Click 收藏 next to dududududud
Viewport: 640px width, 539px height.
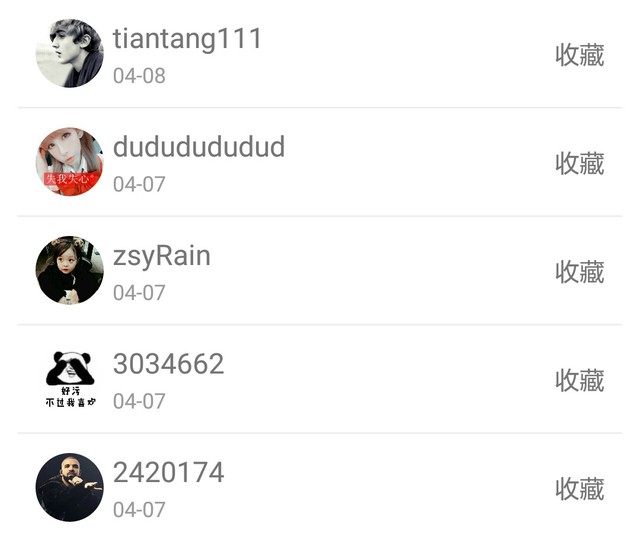pyautogui.click(x=580, y=164)
